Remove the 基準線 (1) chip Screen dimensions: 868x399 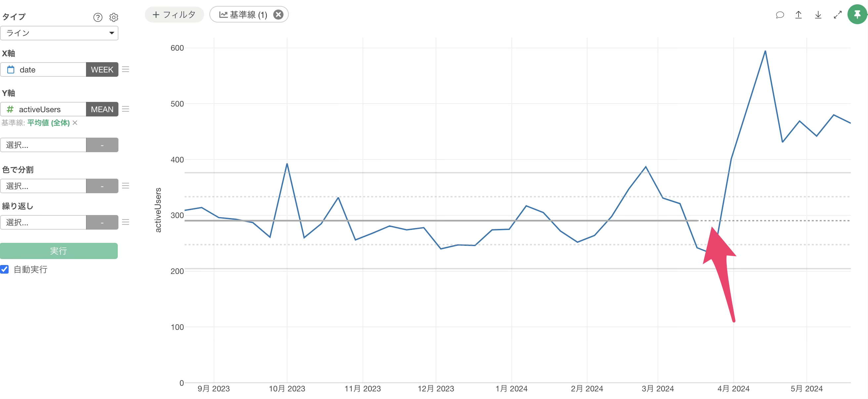278,15
